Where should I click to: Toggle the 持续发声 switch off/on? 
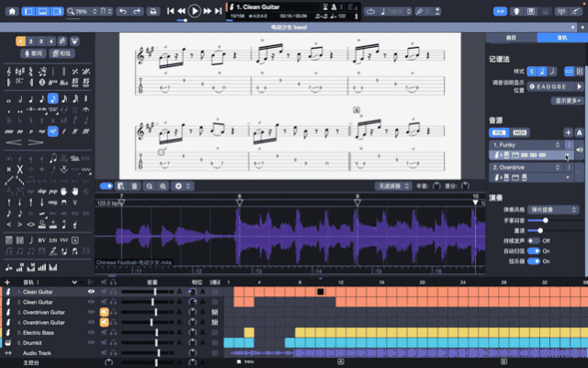click(x=534, y=240)
